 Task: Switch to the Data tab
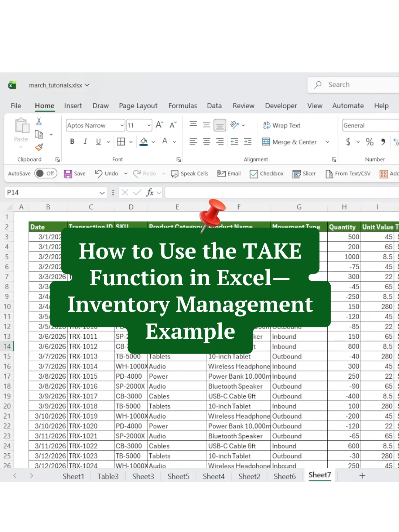coord(214,106)
